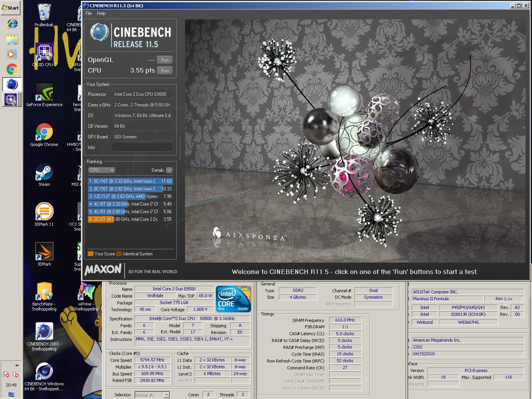The height and width of the screenshot is (399, 532).
Task: Click the Command Rate value 2T
Action: [x=345, y=367]
